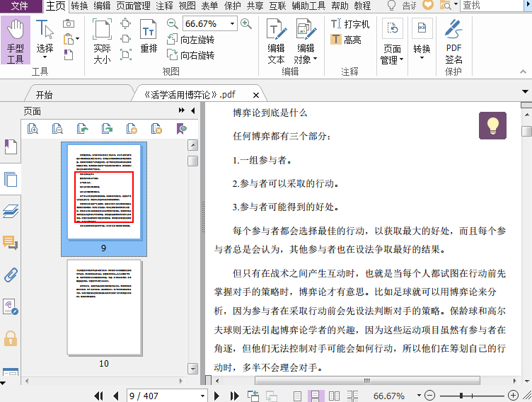532x402 pixels.
Task: Click the Tell Me lightbulb icon
Action: (x=391, y=6)
